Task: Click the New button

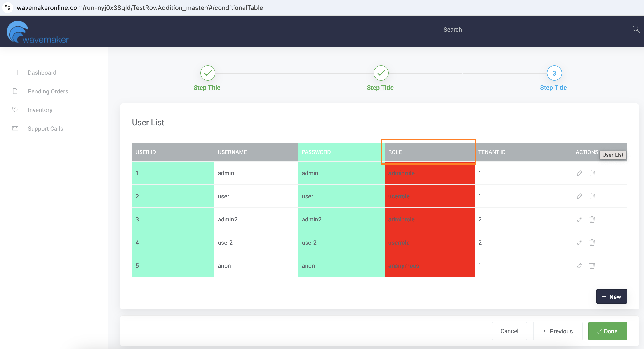Action: pos(611,297)
